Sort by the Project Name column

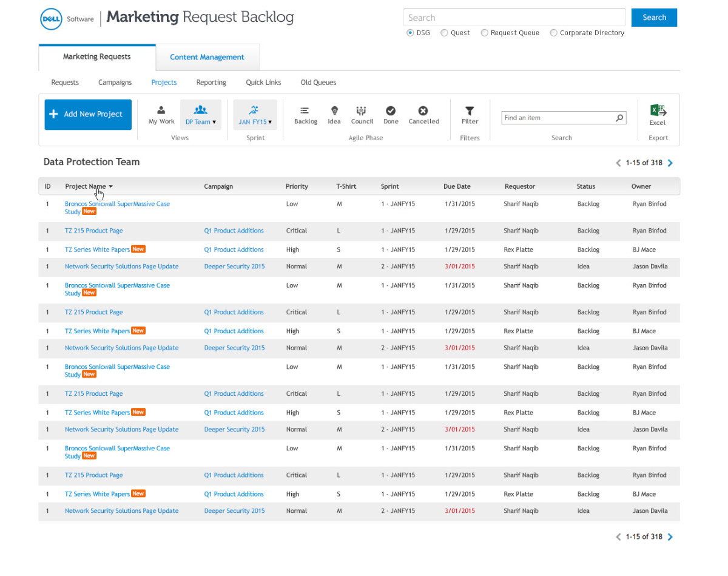89,186
